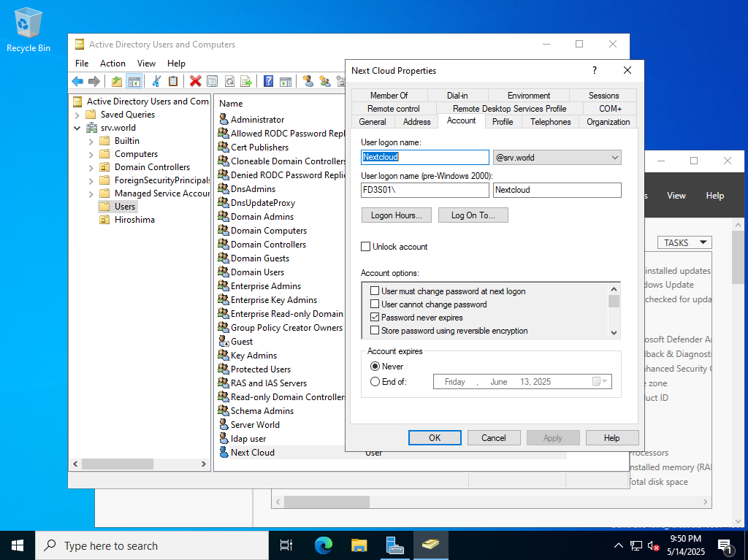Create a new user with the toolbar icon
The image size is (748, 560).
(x=308, y=82)
